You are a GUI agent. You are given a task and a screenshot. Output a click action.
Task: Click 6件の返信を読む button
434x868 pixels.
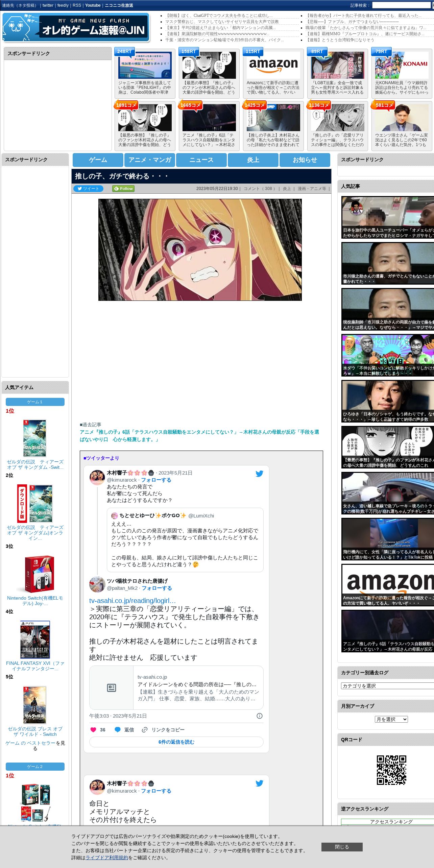click(x=176, y=742)
